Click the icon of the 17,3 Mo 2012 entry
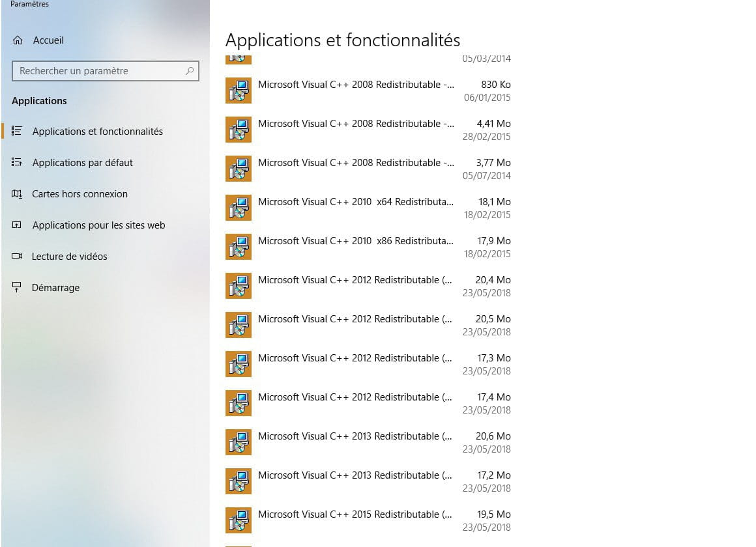The height and width of the screenshot is (547, 756). [238, 364]
